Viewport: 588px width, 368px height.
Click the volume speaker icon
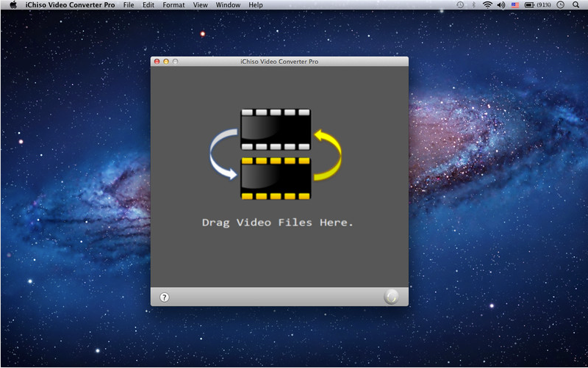coord(501,5)
